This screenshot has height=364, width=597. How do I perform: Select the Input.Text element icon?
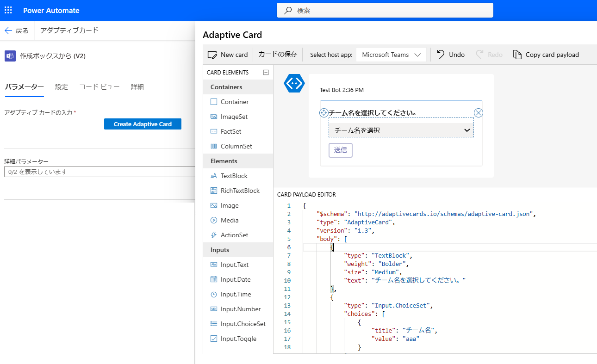point(214,265)
